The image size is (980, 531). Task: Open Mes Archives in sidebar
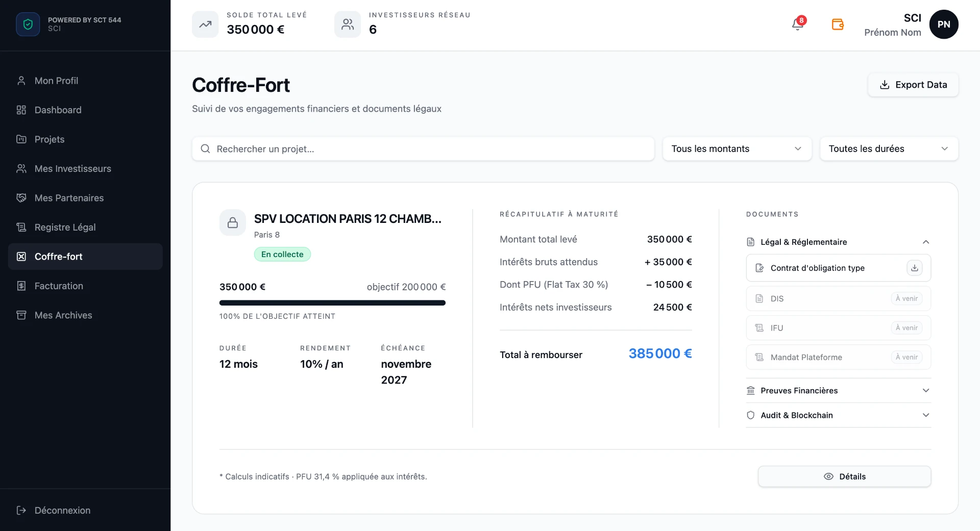tap(85, 315)
